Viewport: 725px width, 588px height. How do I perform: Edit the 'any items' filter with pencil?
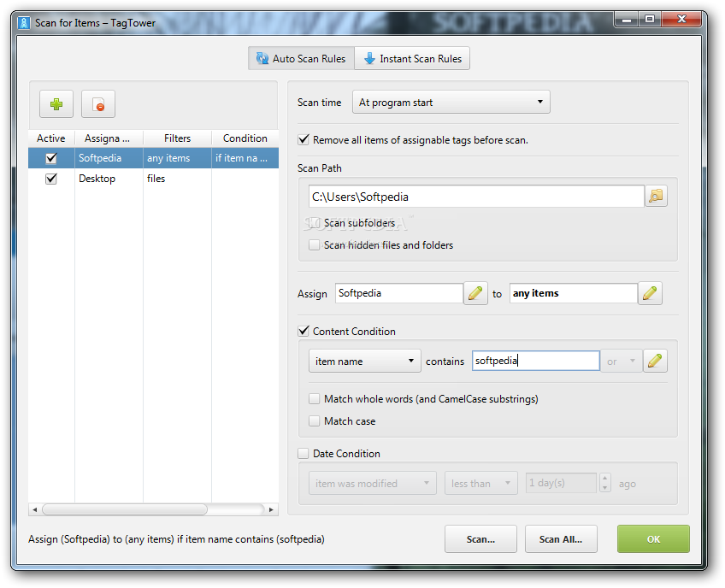[x=650, y=293]
